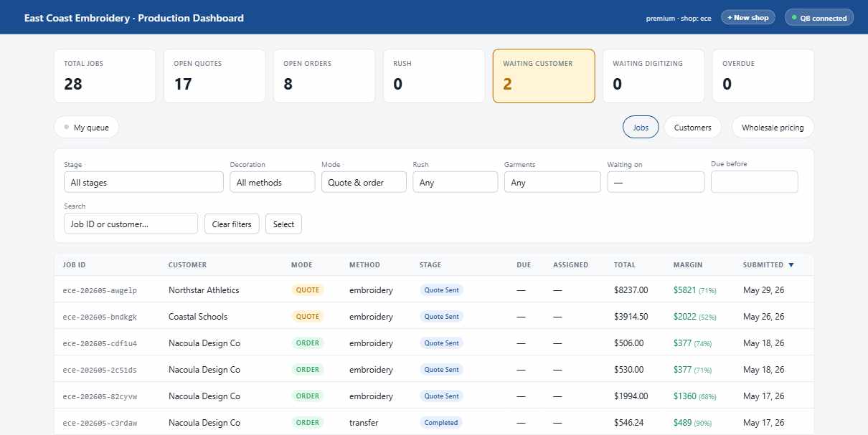
Task: Click the East Coast Embroidery dashboard title
Action: tap(134, 18)
